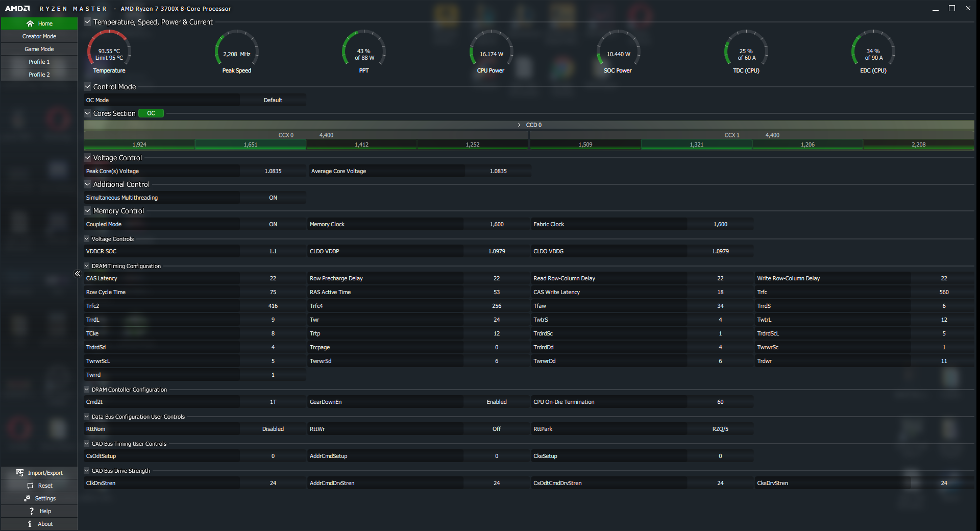This screenshot has width=980, height=531.
Task: Click Trfc value 560
Action: tap(944, 292)
